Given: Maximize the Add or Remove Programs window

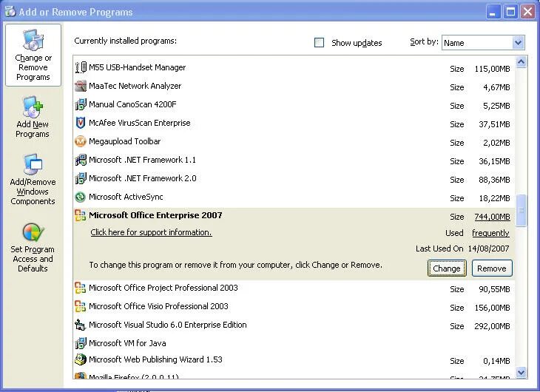Looking at the screenshot, I should tap(510, 13).
